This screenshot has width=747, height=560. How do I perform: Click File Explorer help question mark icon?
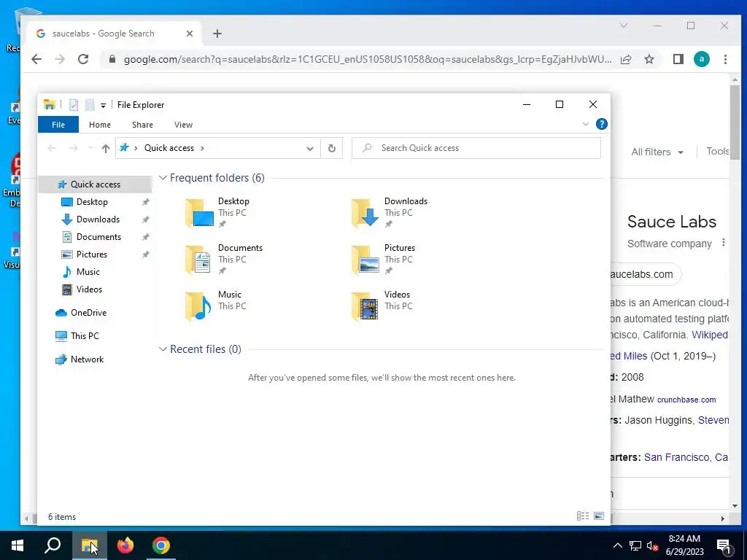pyautogui.click(x=602, y=124)
